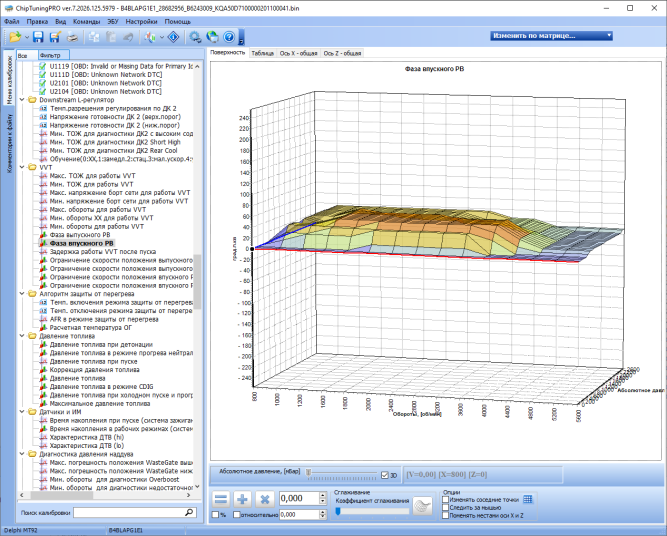Screen dimensions: 667x536
Task: Toggle the 3D view checkbox
Action: click(x=385, y=475)
